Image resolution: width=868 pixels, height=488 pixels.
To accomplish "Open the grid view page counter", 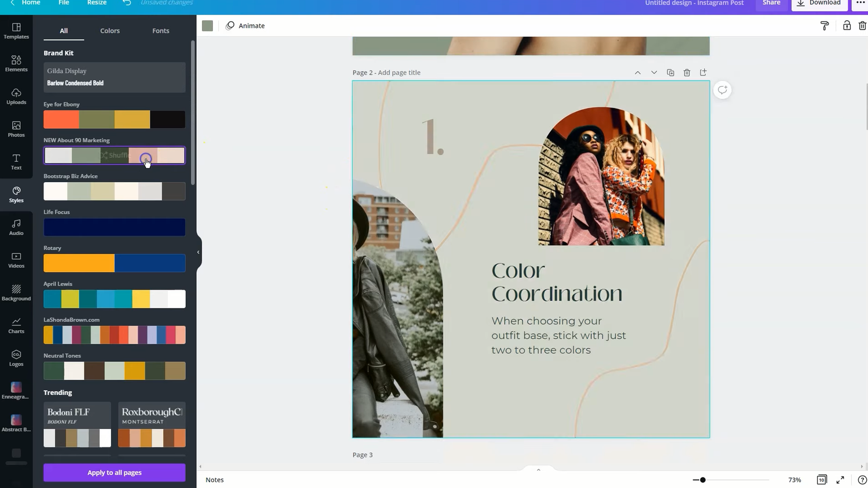I will point(822,479).
